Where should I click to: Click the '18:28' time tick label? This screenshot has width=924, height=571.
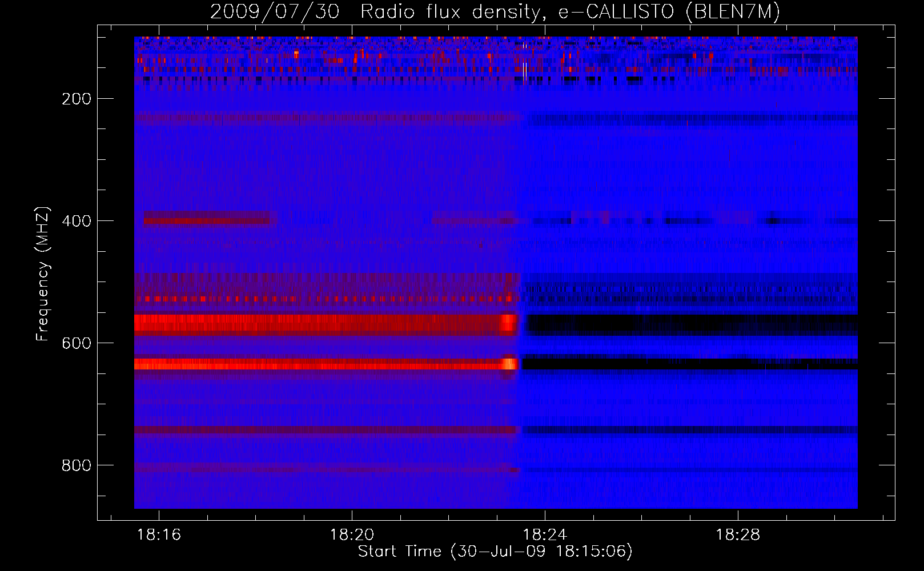738,534
